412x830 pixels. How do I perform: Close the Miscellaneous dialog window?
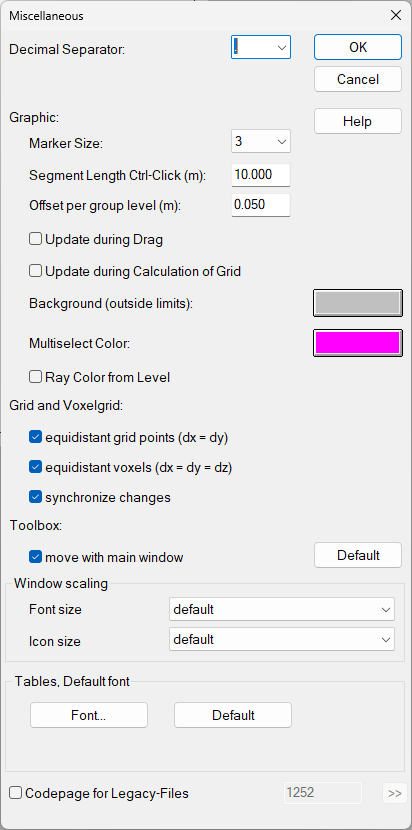(396, 15)
